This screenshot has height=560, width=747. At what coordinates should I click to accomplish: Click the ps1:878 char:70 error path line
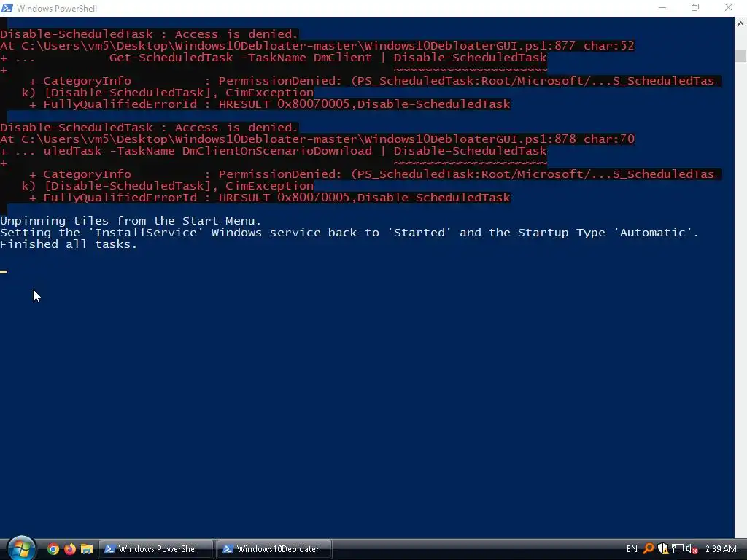click(317, 139)
